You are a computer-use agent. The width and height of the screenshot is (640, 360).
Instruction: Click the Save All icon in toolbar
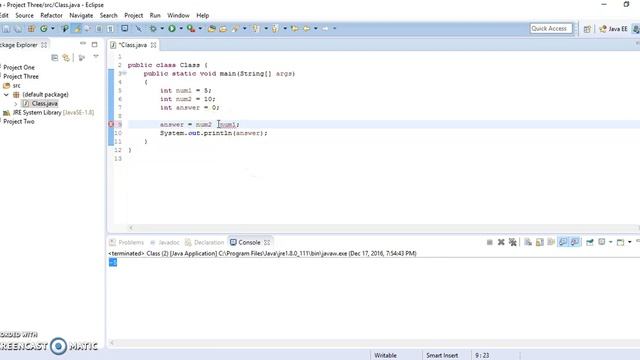pyautogui.click(x=18, y=29)
